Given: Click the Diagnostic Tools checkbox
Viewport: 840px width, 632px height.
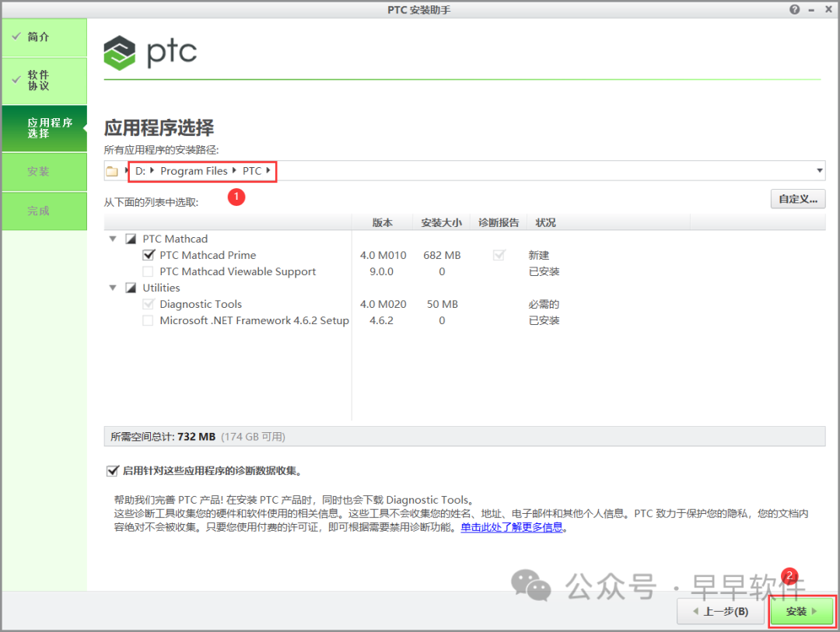Looking at the screenshot, I should (149, 304).
